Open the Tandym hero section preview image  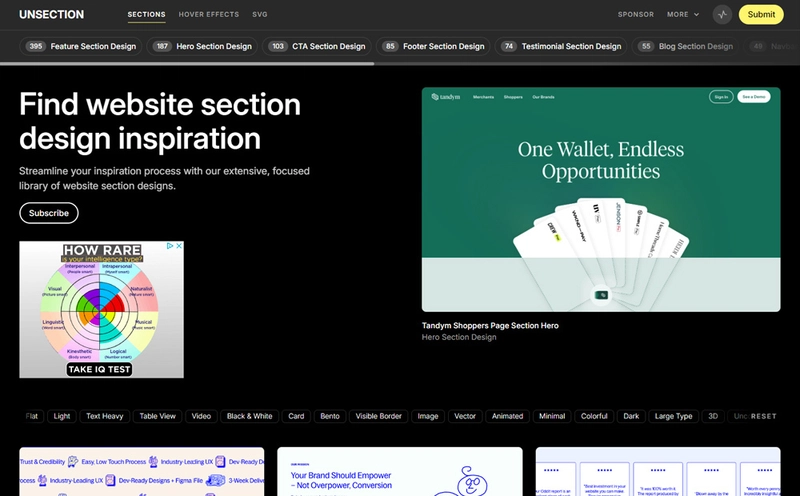(601, 200)
